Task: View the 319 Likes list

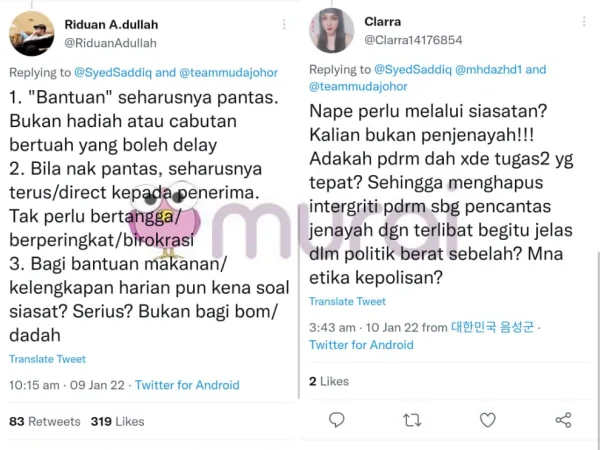Action: coord(117,421)
